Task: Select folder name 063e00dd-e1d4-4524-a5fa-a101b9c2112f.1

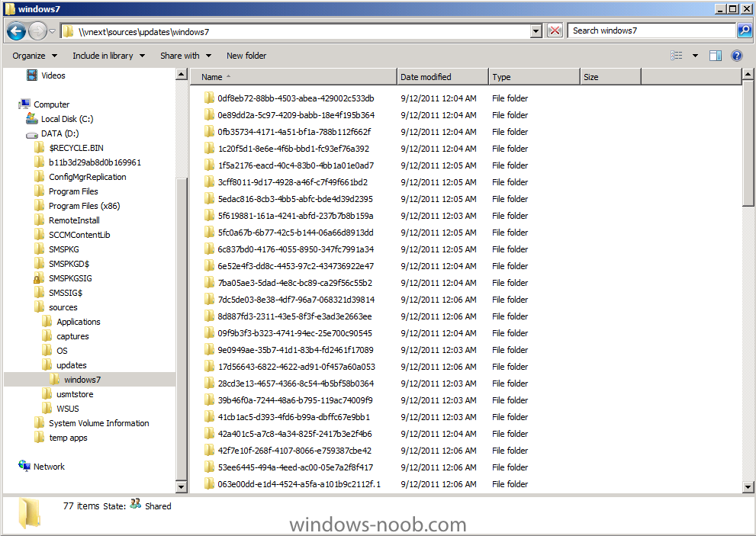Action: click(299, 484)
